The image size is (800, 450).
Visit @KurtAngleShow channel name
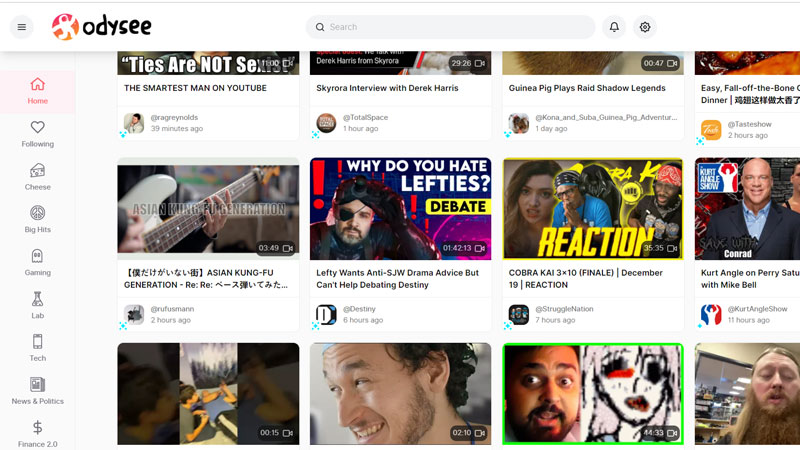(x=758, y=309)
